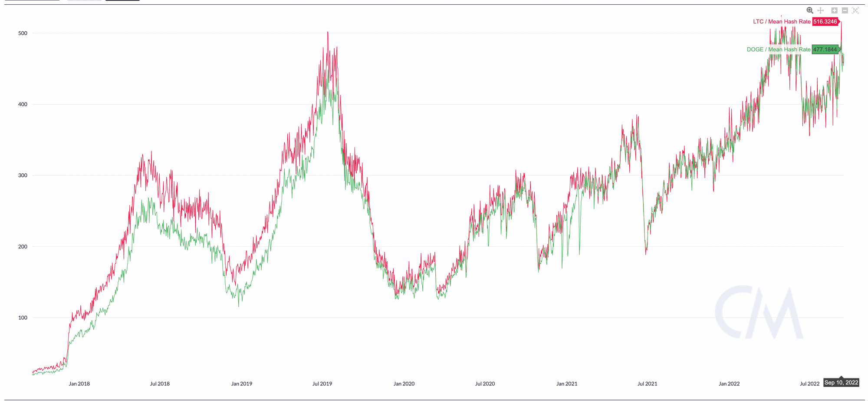Click the Jul 2020 axis label
Viewport: 868px width, 401px height.
[485, 384]
